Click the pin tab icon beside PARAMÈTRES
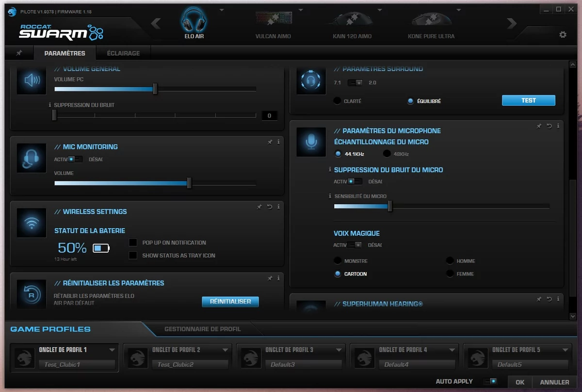The height and width of the screenshot is (392, 582). [19, 53]
